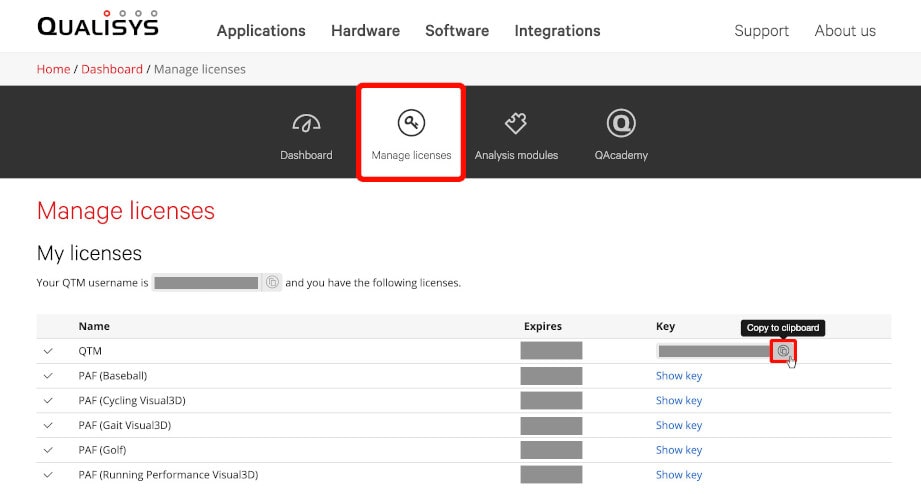Select the 'QTM' license name

click(90, 351)
